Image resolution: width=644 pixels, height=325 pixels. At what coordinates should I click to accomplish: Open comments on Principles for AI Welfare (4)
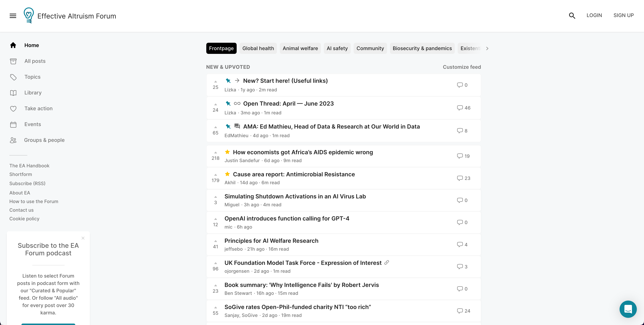[462, 244]
